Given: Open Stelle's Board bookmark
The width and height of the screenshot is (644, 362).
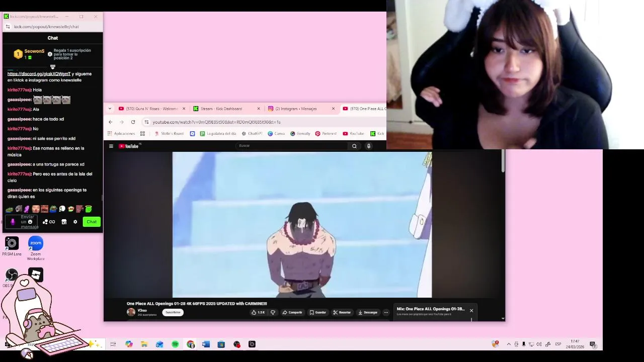Looking at the screenshot, I should pos(169,134).
